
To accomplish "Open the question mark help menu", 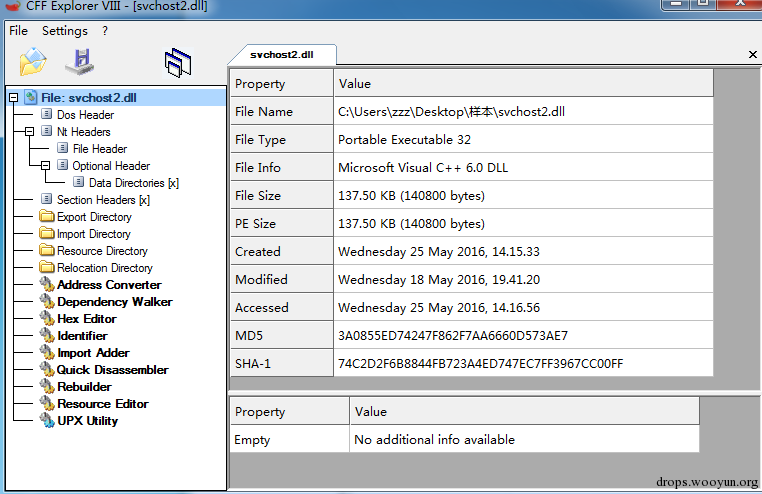I will [105, 31].
